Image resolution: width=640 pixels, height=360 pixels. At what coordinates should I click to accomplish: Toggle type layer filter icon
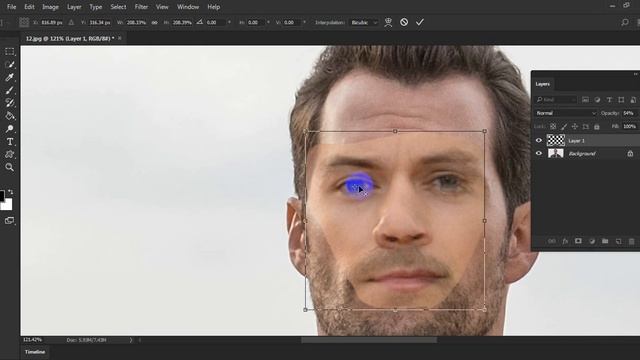point(609,100)
